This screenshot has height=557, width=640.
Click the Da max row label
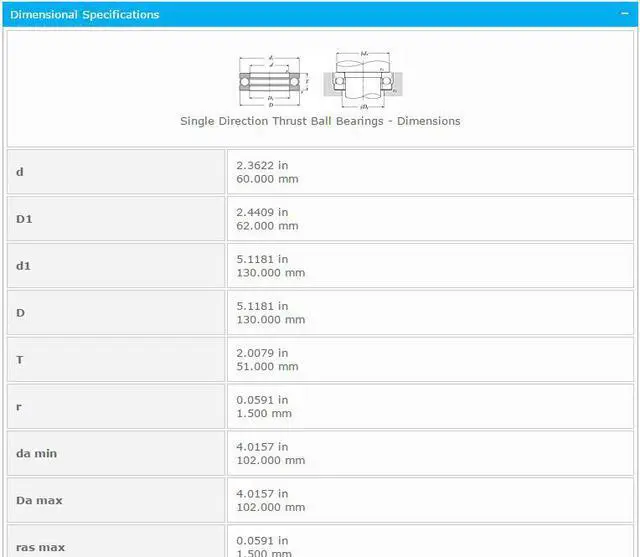coord(39,500)
